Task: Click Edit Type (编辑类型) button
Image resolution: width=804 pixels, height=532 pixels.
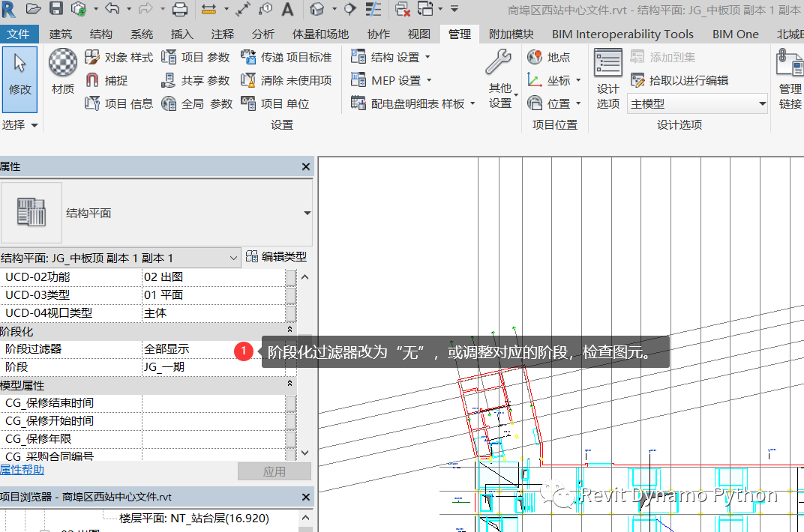Action: tap(276, 256)
